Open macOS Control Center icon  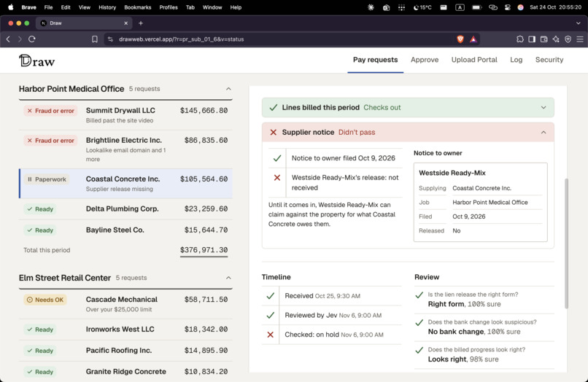tap(507, 7)
